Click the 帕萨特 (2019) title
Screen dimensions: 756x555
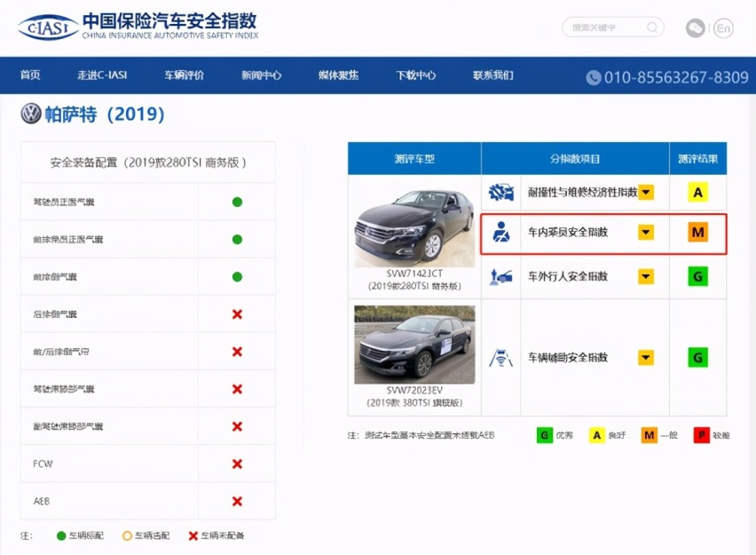coord(105,115)
